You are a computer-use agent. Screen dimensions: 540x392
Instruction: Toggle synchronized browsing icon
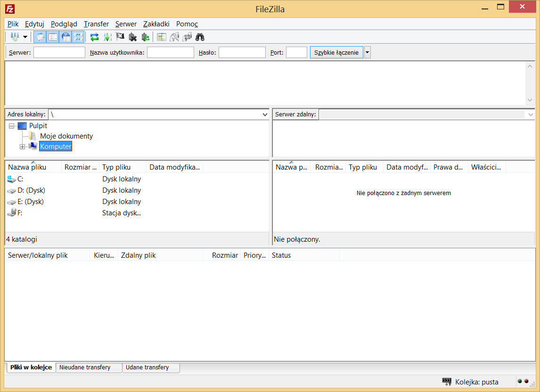pyautogui.click(x=187, y=37)
